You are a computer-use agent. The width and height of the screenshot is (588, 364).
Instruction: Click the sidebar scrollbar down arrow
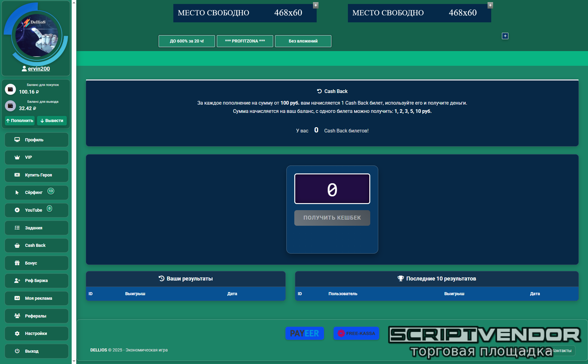pos(74,361)
